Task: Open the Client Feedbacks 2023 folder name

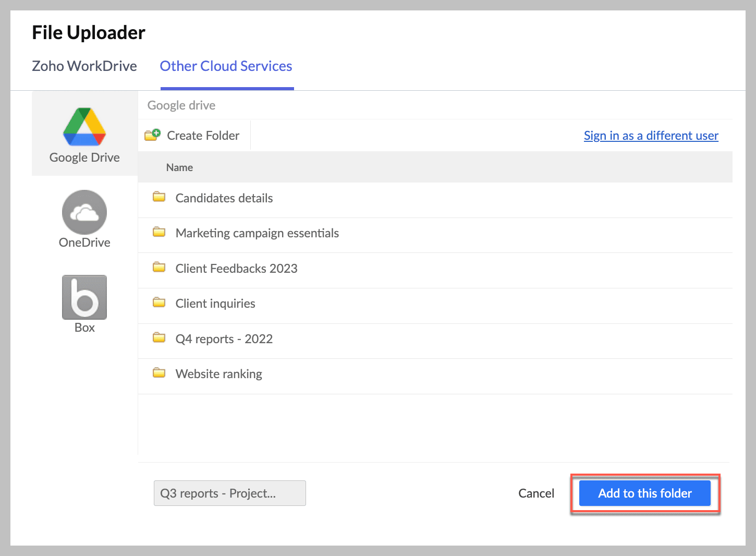Action: click(236, 269)
